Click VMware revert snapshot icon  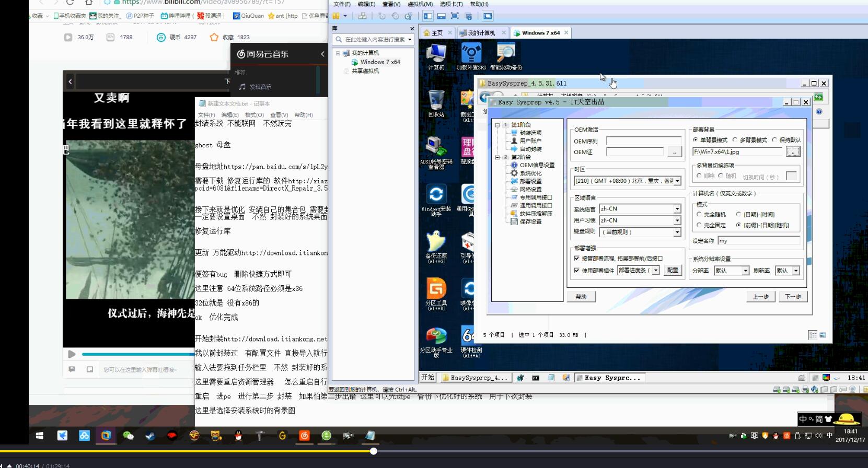[x=395, y=16]
